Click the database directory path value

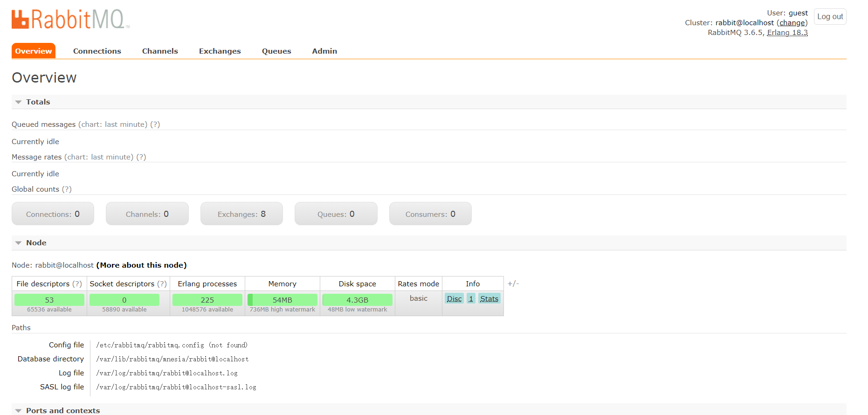(172, 359)
